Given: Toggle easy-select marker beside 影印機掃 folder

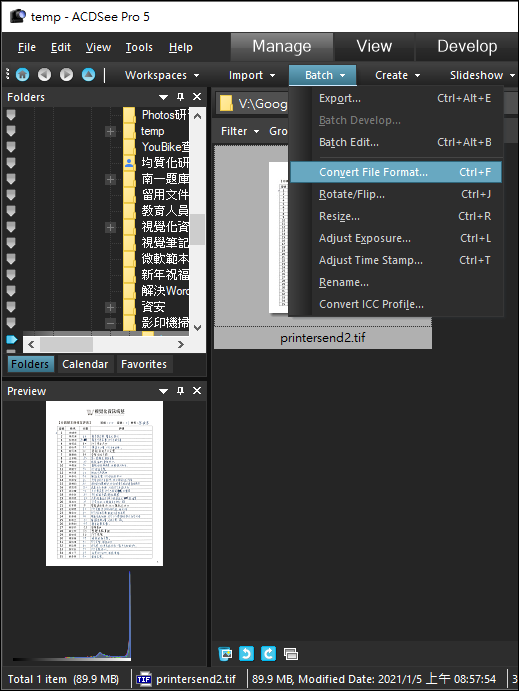Looking at the screenshot, I should pyautogui.click(x=11, y=323).
